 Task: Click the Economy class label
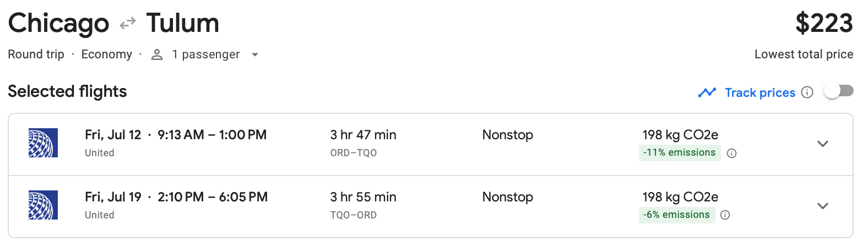[x=106, y=54]
